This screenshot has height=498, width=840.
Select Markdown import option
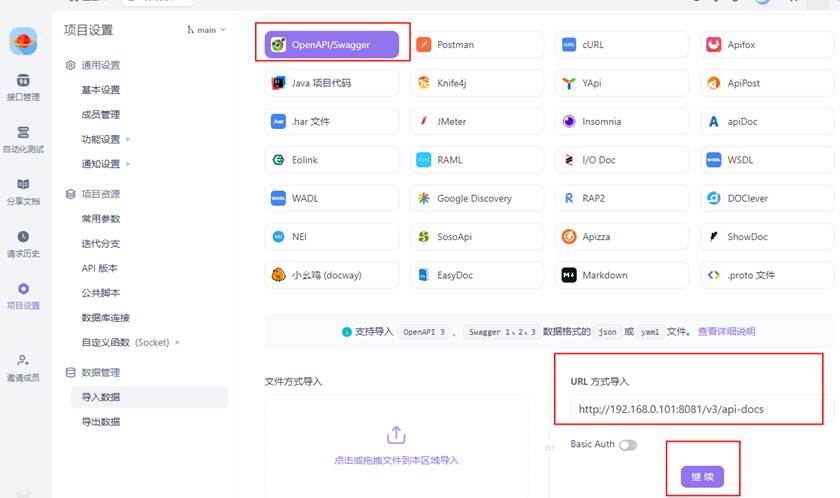coord(622,275)
